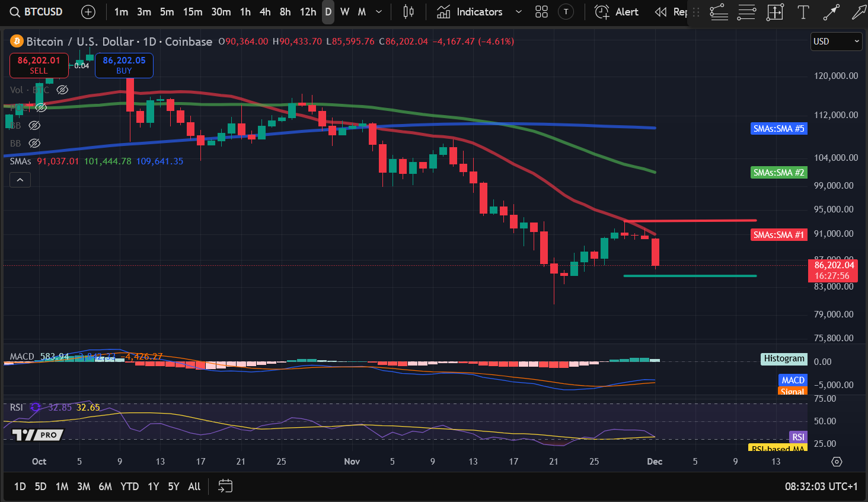Open chart settings via the gear icon
868x502 pixels.
tap(836, 461)
